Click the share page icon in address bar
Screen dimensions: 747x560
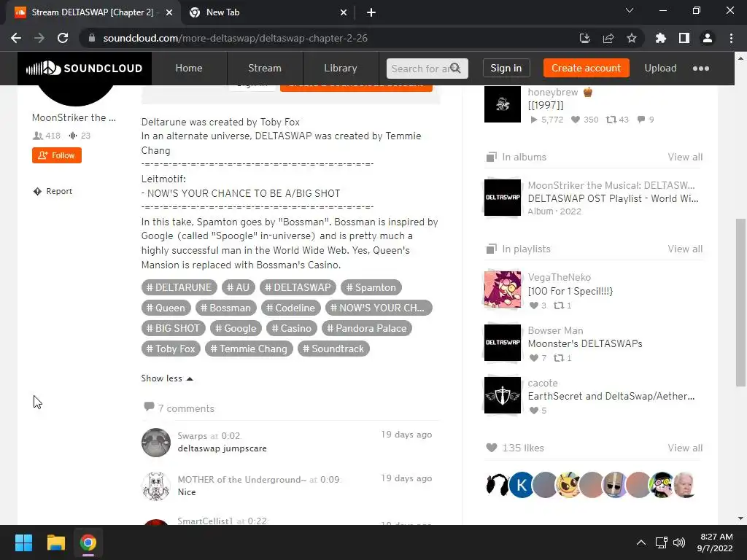pos(608,38)
